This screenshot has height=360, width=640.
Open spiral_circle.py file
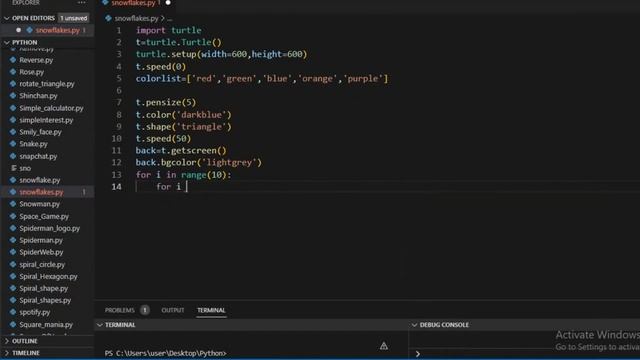point(42,264)
